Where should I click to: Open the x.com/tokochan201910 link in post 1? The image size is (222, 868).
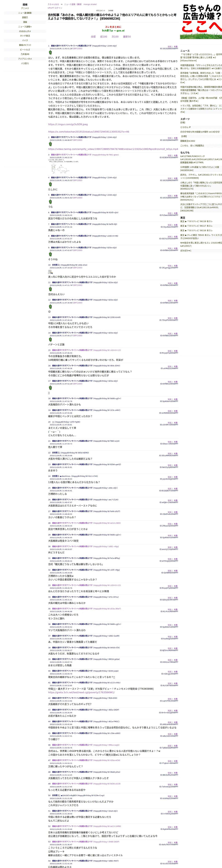click(x=89, y=132)
